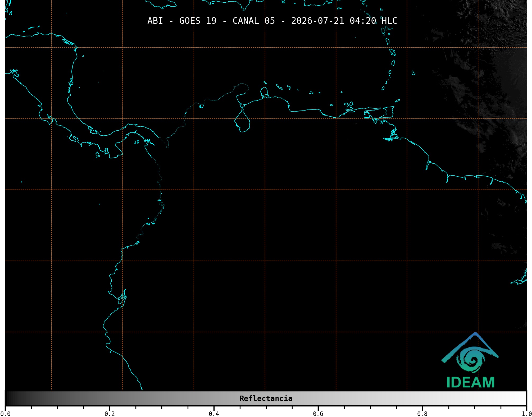Click the IDEAM logo
The height and width of the screenshot is (417, 532).
click(x=470, y=360)
